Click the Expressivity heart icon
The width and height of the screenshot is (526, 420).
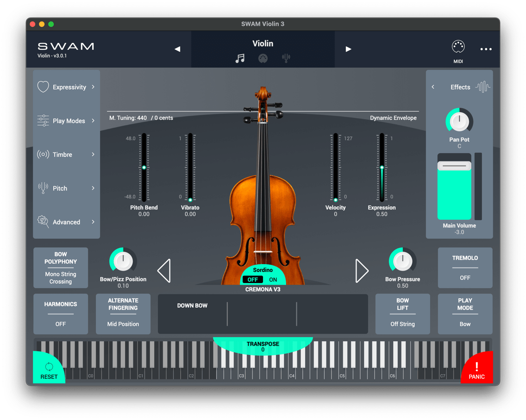pyautogui.click(x=43, y=87)
